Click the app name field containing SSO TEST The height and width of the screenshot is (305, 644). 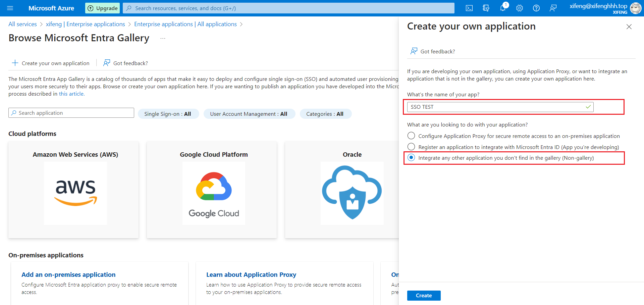click(500, 107)
